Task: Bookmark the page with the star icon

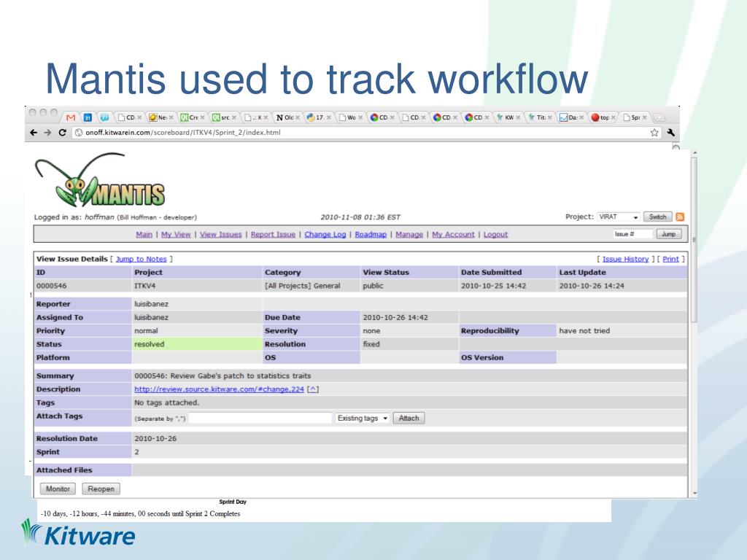Action: 654,133
